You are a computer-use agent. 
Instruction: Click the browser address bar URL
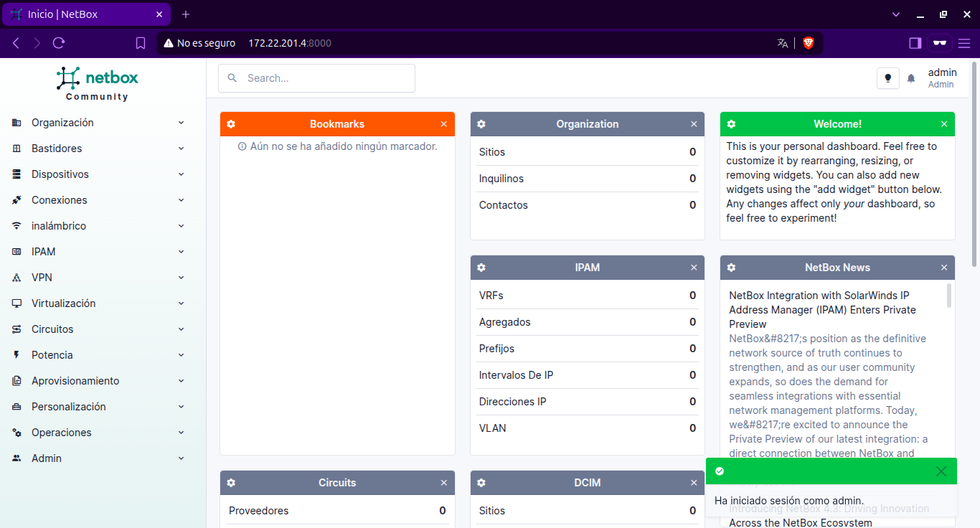[290, 43]
